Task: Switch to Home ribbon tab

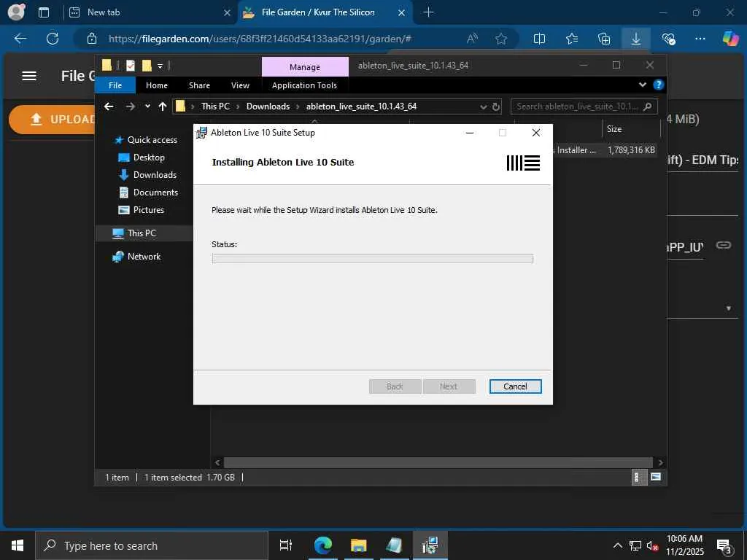Action: [x=157, y=85]
